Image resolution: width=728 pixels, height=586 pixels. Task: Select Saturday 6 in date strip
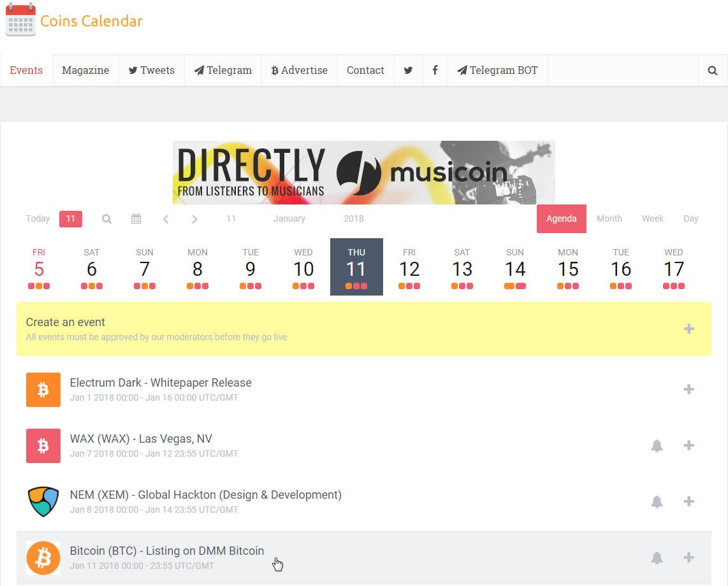click(x=91, y=267)
